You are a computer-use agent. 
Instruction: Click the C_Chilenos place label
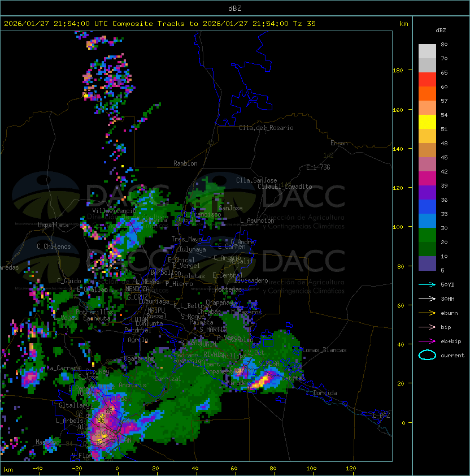point(54,246)
